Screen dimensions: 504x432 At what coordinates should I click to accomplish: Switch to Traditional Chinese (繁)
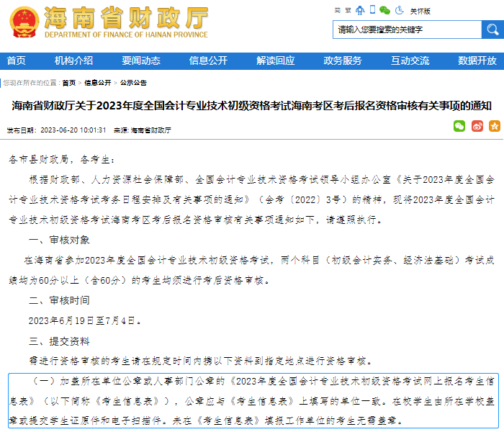click(x=349, y=10)
